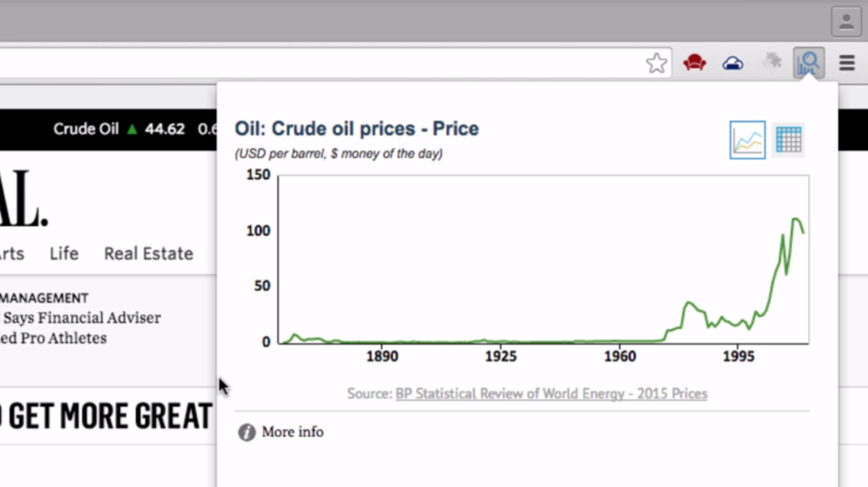The height and width of the screenshot is (487, 868).
Task: Click the GET MORE GREAT banner
Action: pyautogui.click(x=106, y=416)
